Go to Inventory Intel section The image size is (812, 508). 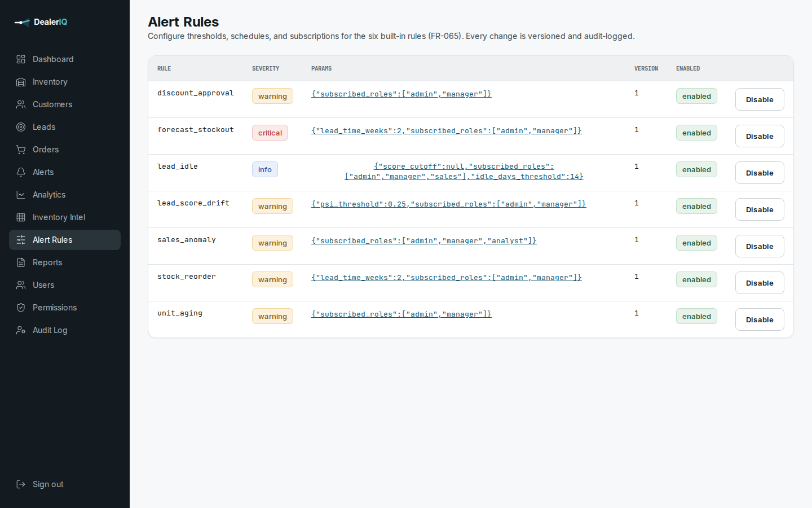pos(65,217)
